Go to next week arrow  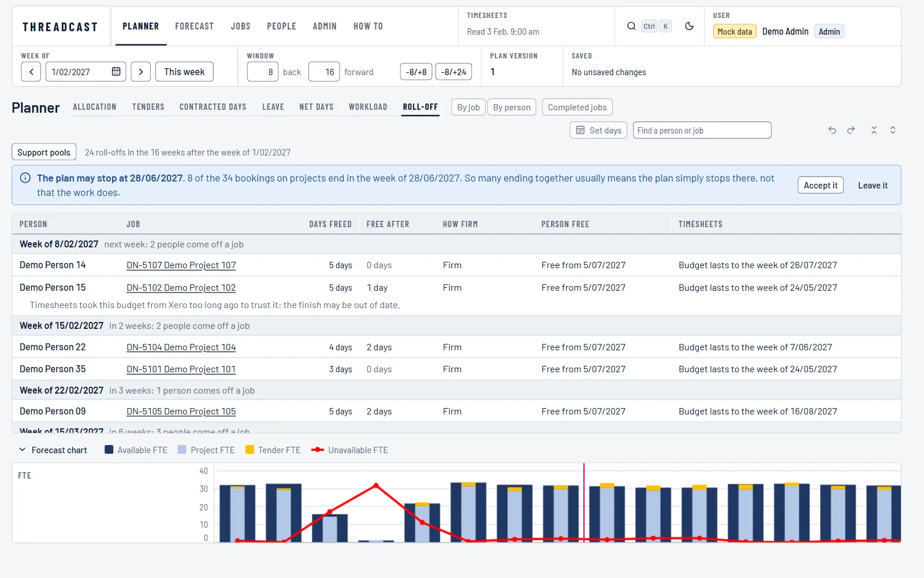pos(141,72)
